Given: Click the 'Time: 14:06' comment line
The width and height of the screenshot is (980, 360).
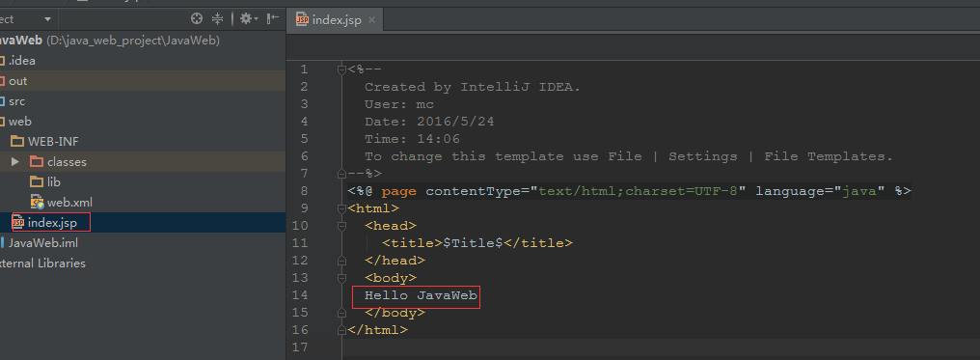Looking at the screenshot, I should click(x=413, y=139).
